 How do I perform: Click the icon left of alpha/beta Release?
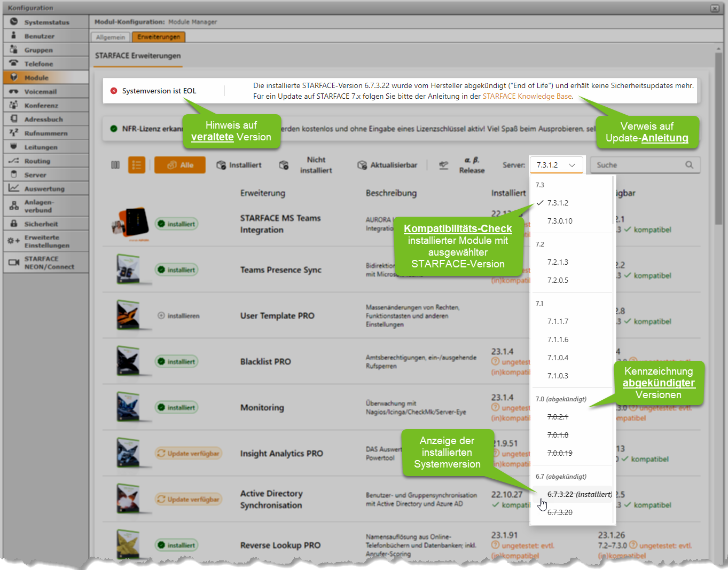click(x=443, y=165)
